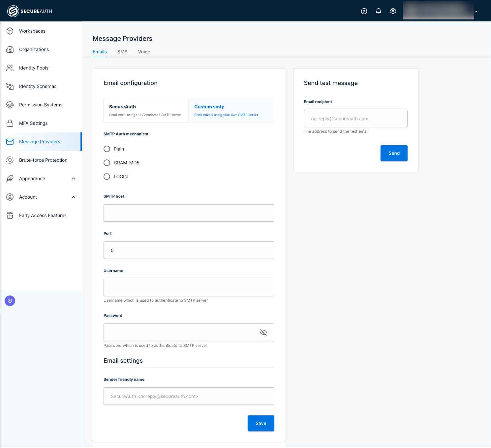Click the Email recipient input field

(355, 118)
